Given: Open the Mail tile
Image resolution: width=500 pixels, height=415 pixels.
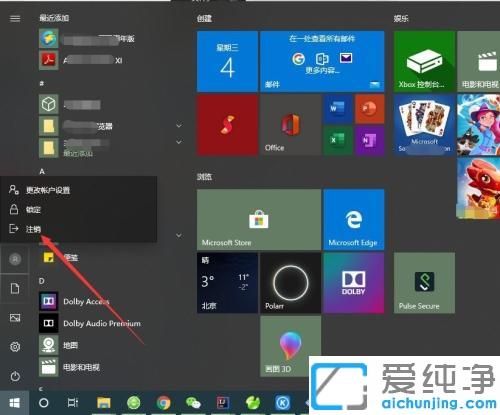Looking at the screenshot, I should point(322,61).
